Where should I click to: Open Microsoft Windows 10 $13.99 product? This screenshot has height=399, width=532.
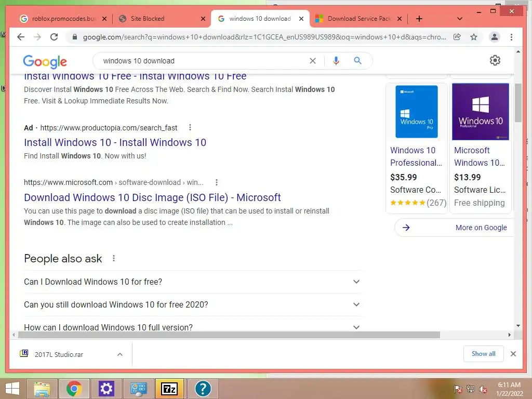pos(480,156)
